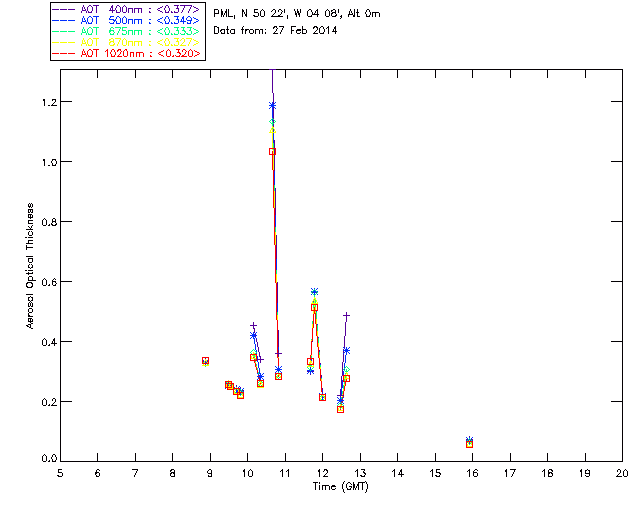Click the Time (GMT) axis label
The image size is (640, 512).
[x=340, y=487]
